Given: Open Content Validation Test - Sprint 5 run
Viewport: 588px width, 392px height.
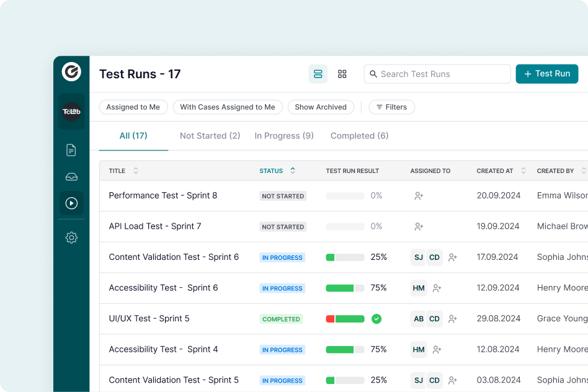Looking at the screenshot, I should (174, 380).
